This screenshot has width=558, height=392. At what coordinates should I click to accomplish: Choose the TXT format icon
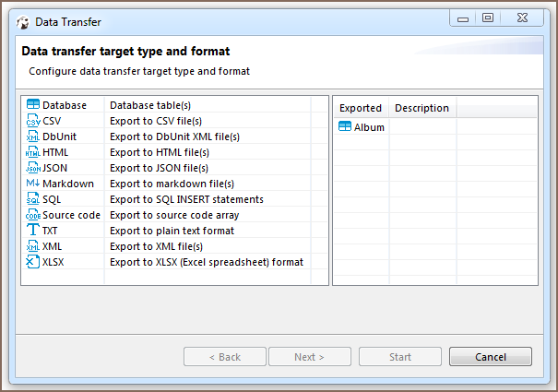tap(33, 230)
